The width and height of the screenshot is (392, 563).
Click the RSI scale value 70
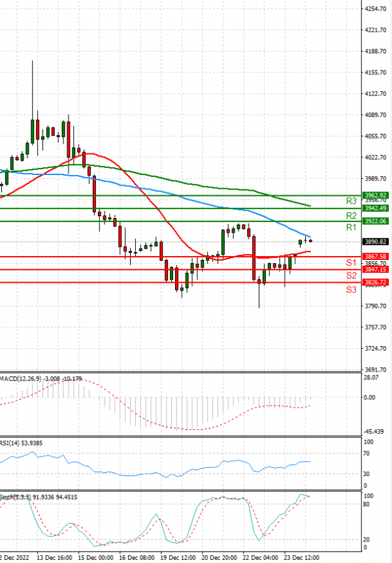coord(366,453)
